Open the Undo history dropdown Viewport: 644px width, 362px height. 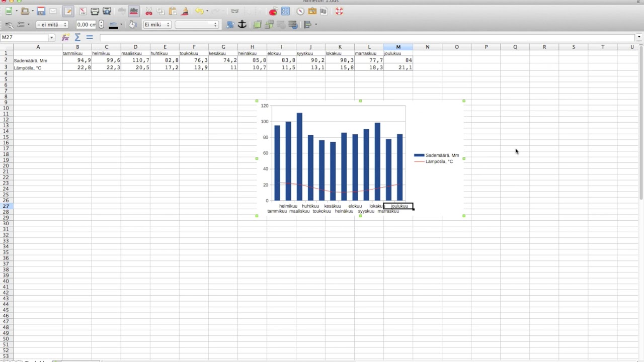207,11
